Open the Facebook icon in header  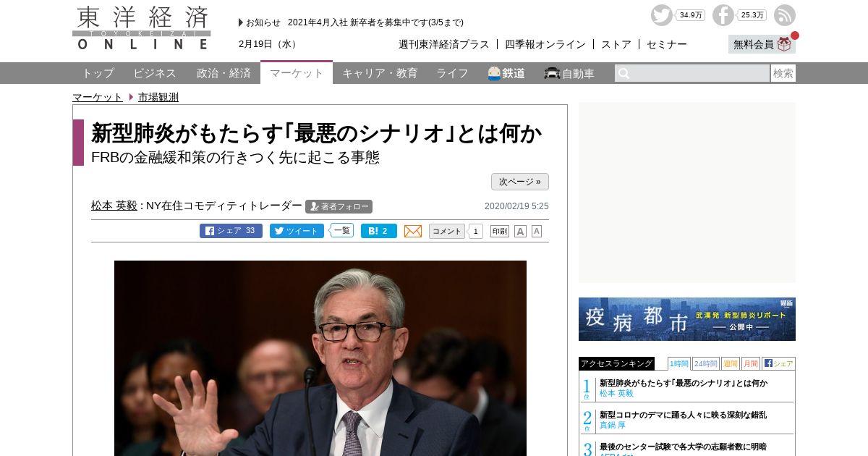click(x=723, y=15)
